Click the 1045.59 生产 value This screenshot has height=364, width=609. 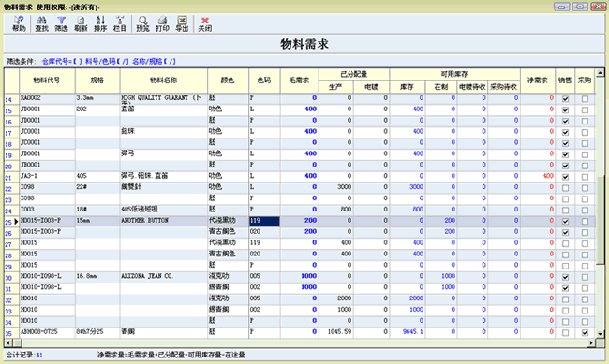(x=339, y=332)
